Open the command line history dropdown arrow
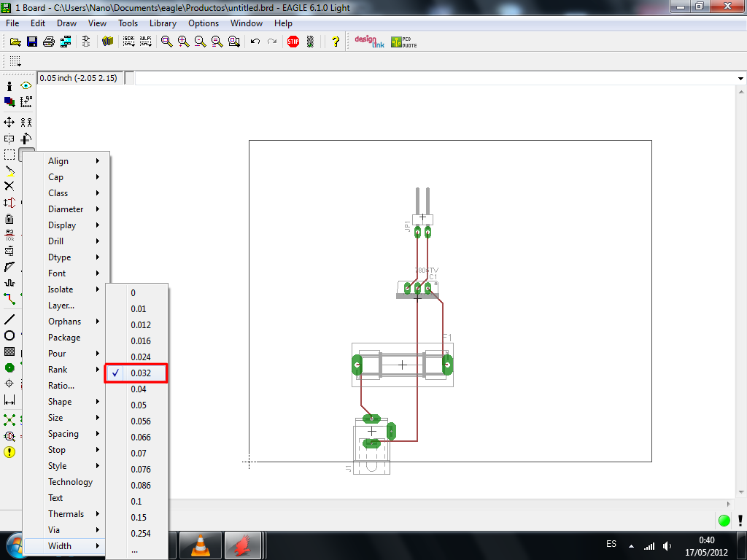747x560 pixels. click(741, 79)
